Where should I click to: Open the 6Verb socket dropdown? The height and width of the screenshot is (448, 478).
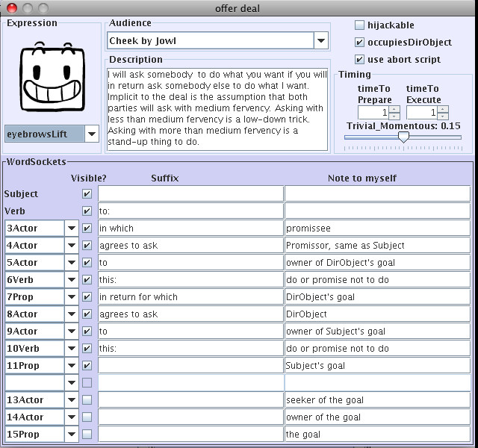pos(72,280)
